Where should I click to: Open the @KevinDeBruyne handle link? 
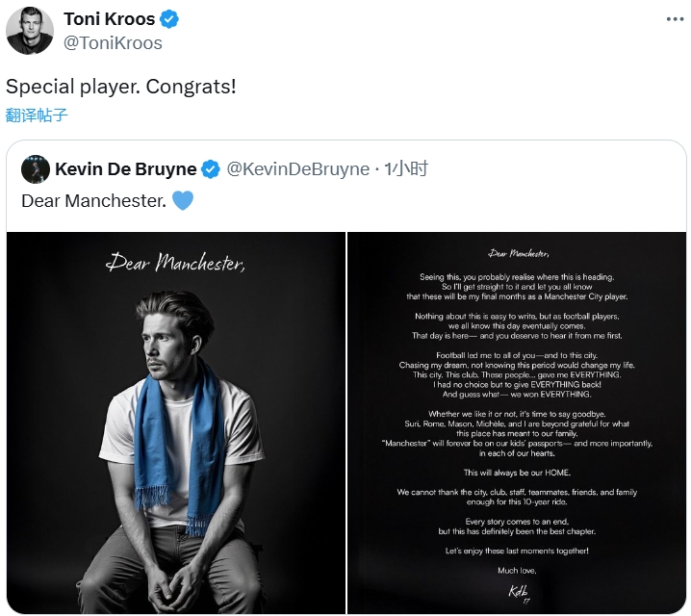(297, 169)
